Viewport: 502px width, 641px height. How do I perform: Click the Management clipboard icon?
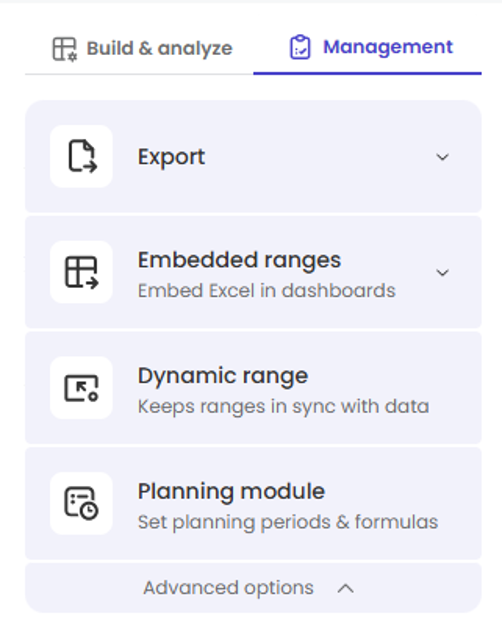[x=300, y=47]
